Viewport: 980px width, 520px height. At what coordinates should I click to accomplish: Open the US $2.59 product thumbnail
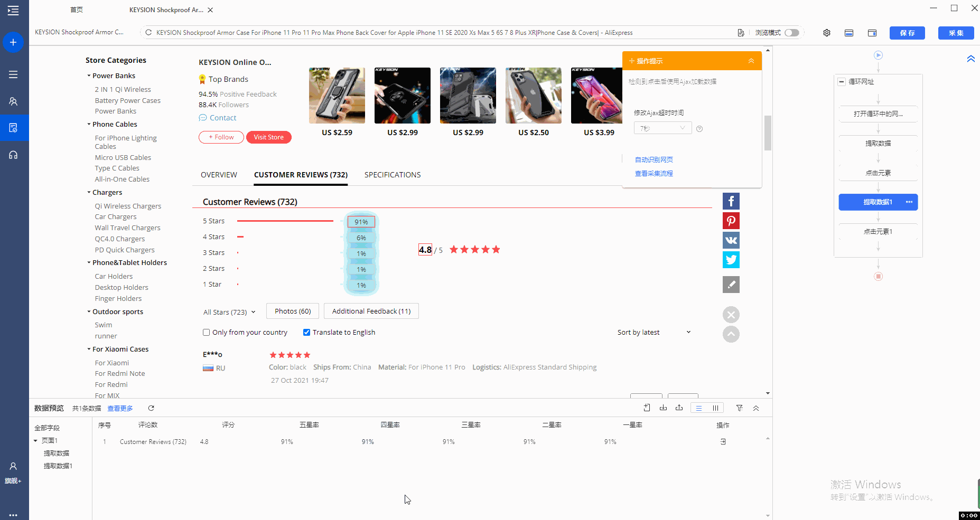337,96
